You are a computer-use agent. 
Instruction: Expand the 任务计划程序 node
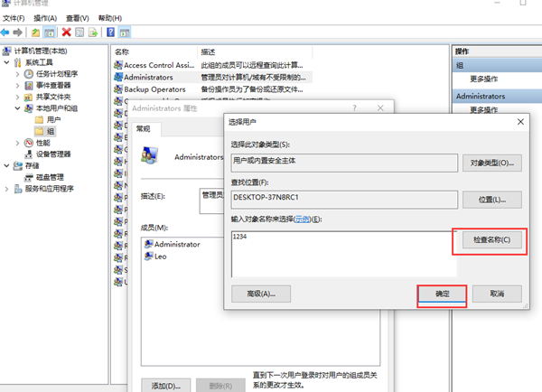pos(18,73)
